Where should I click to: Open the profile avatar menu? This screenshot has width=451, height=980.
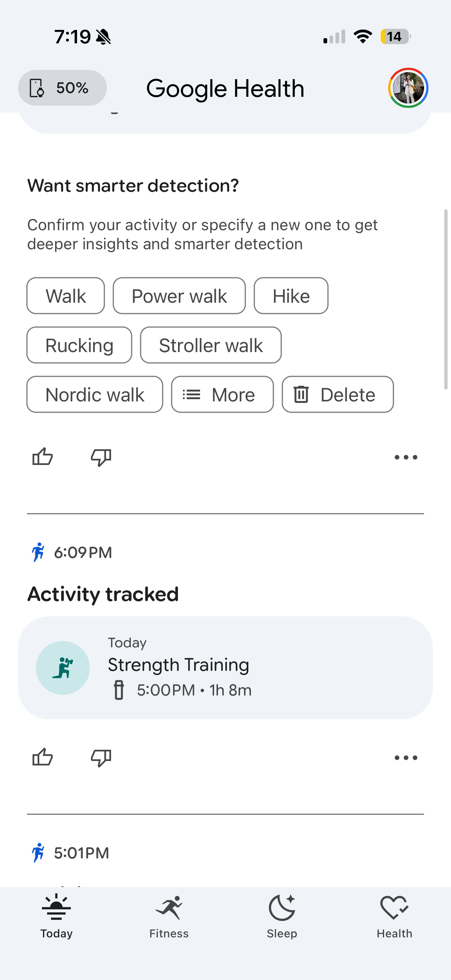coord(408,88)
